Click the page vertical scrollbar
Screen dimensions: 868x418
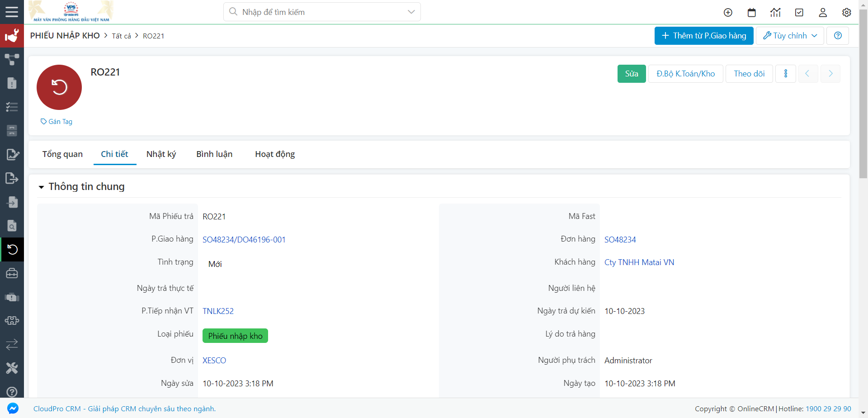[863, 95]
